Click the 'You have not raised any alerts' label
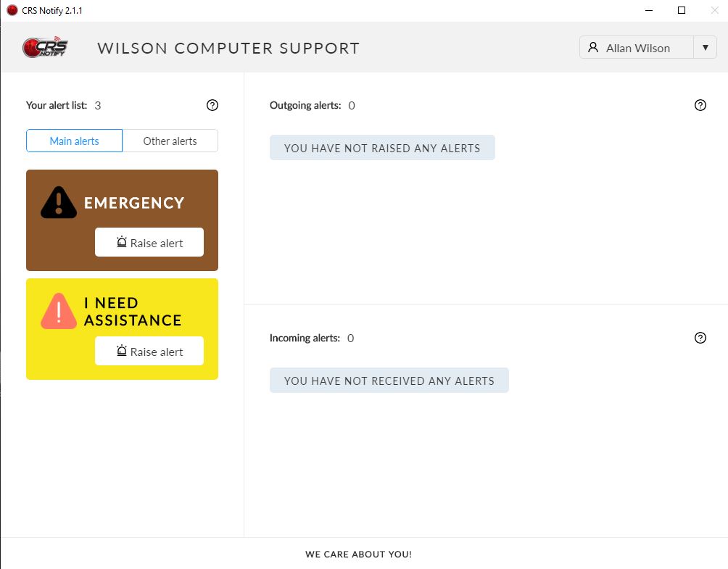The height and width of the screenshot is (569, 728). coord(382,148)
